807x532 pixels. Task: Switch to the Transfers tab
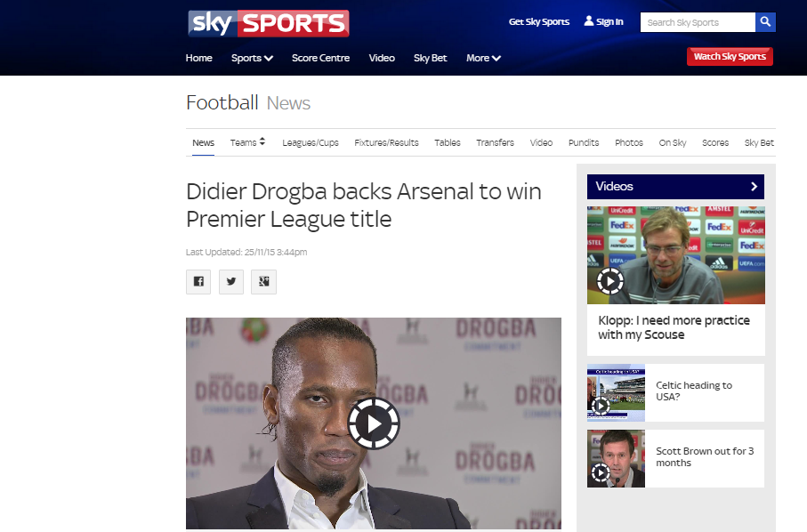pyautogui.click(x=495, y=142)
